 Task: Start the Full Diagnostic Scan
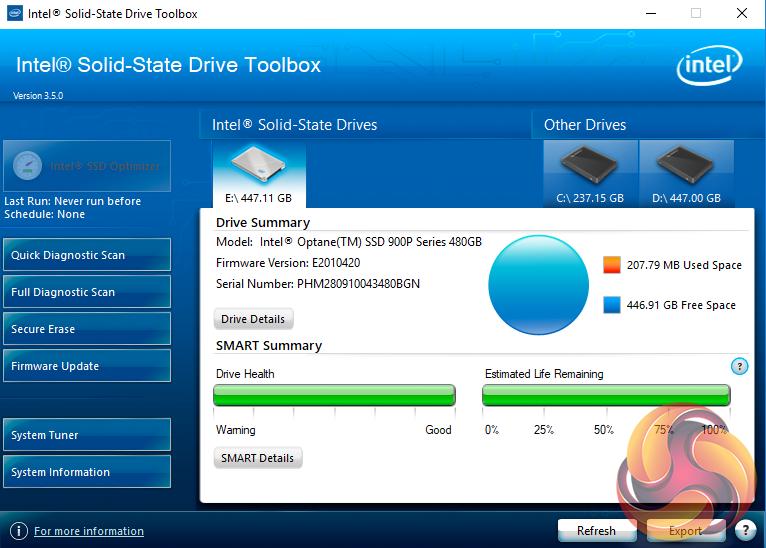[87, 292]
